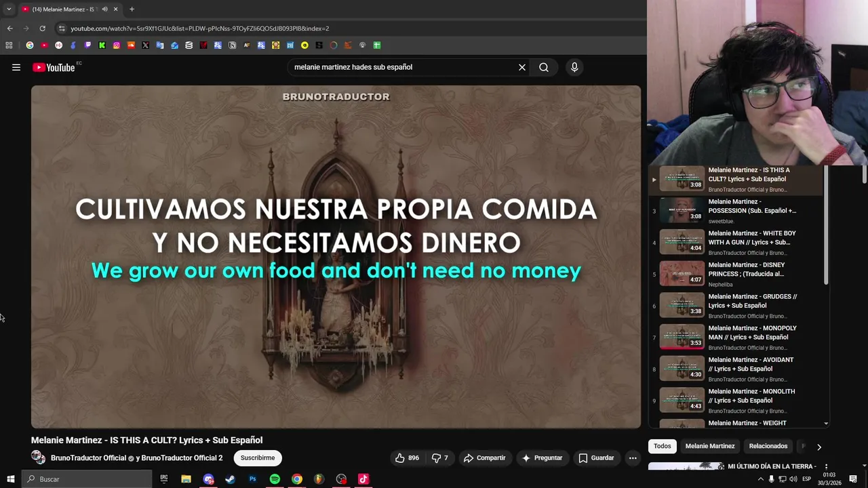Open the X (Twitter) bookmark

(145, 45)
